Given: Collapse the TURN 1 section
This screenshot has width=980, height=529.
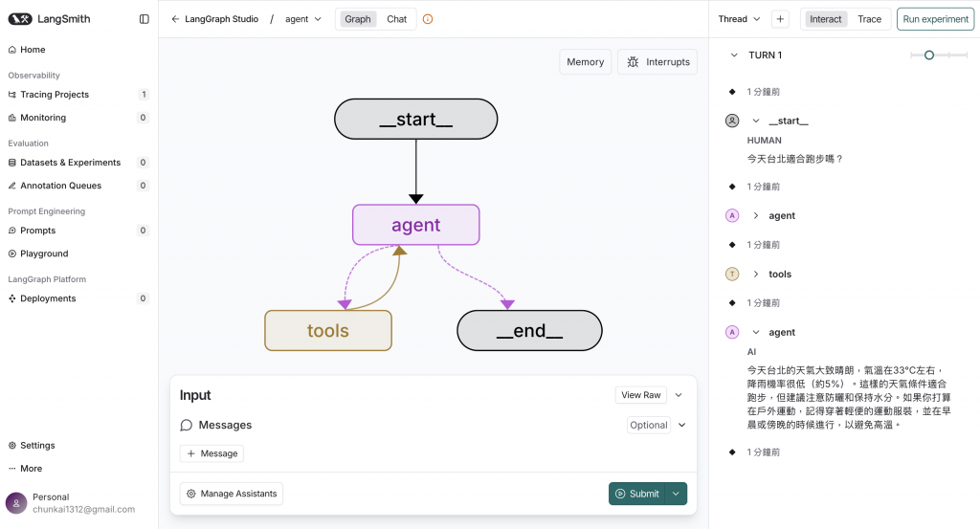Looking at the screenshot, I should click(734, 55).
